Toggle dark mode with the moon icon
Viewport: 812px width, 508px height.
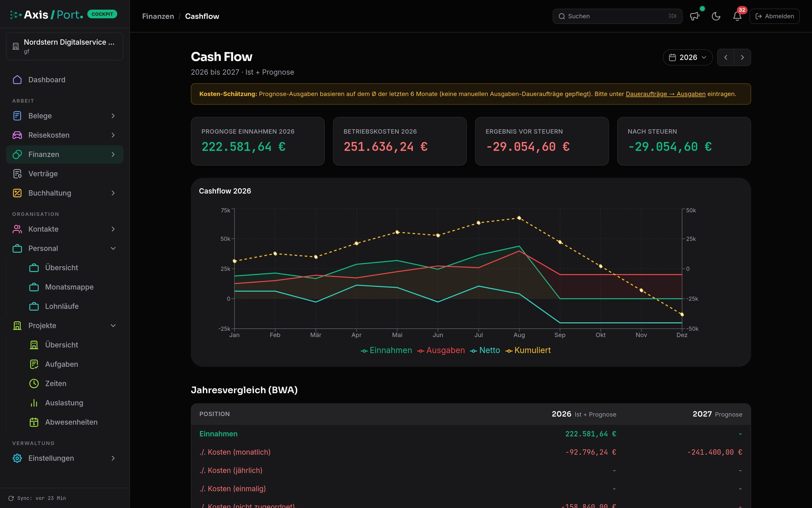pyautogui.click(x=716, y=16)
